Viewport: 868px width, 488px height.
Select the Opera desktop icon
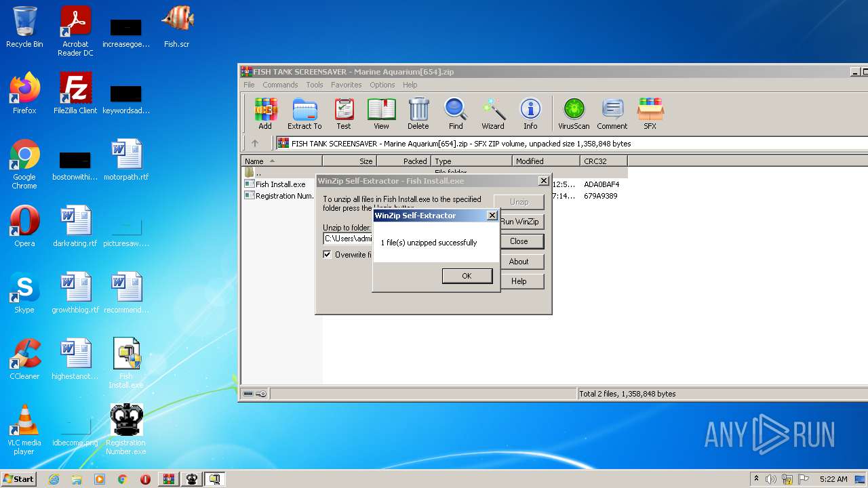click(x=24, y=226)
